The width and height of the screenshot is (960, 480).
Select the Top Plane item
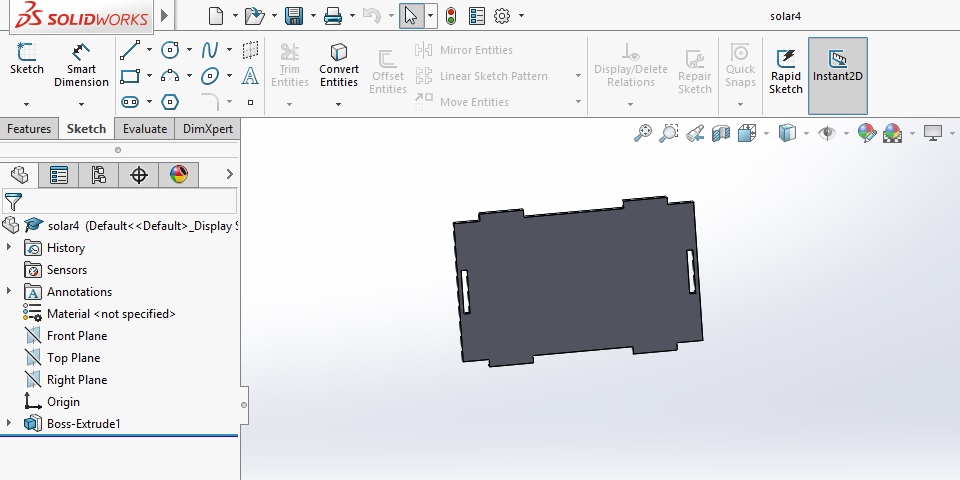click(73, 358)
